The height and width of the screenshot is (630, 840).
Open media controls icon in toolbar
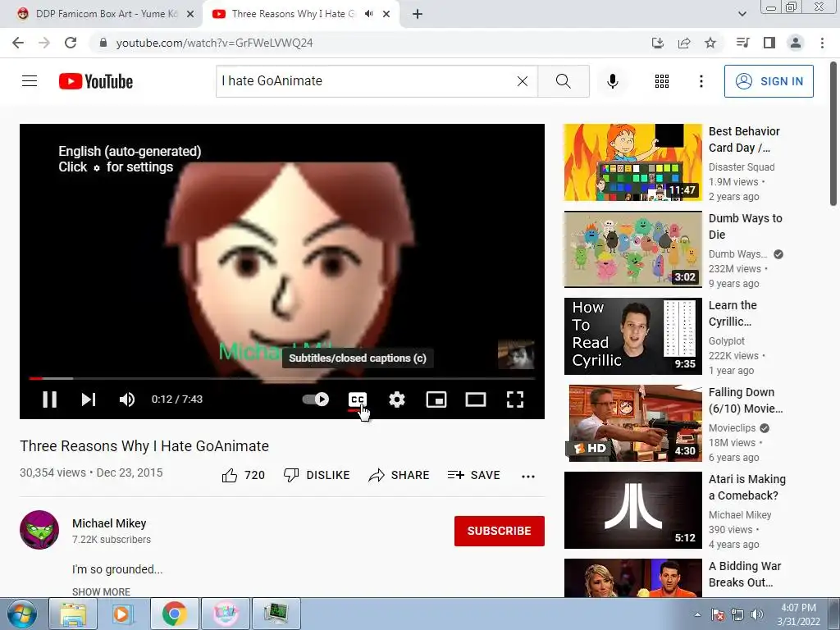coord(742,43)
